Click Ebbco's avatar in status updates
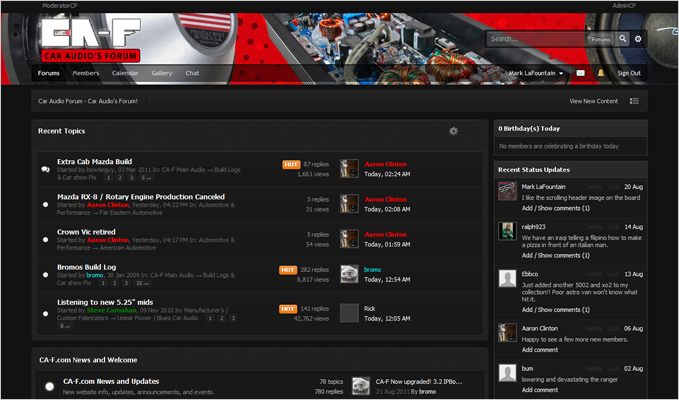 [x=507, y=278]
